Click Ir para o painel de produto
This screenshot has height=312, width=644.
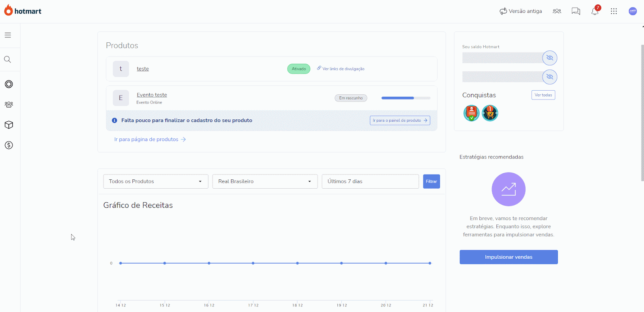400,121
